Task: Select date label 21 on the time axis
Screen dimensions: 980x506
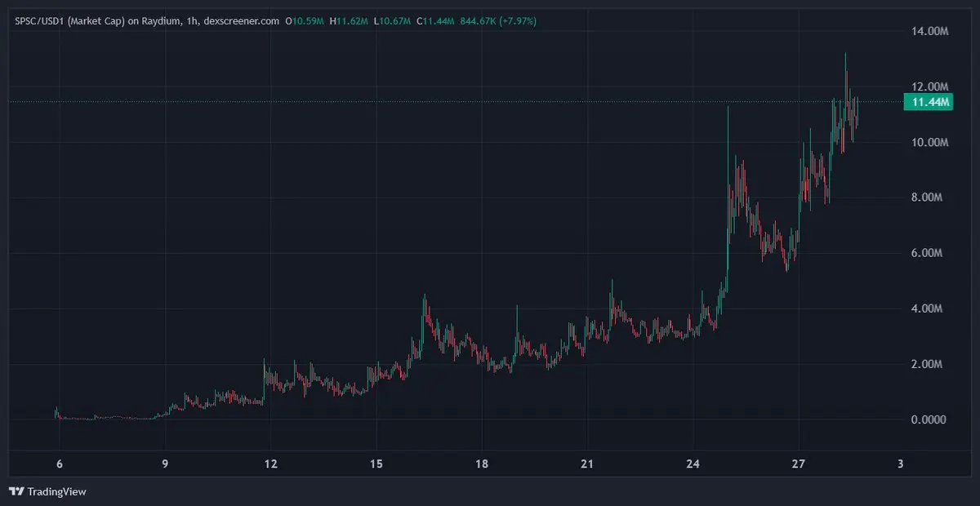Action: 587,464
